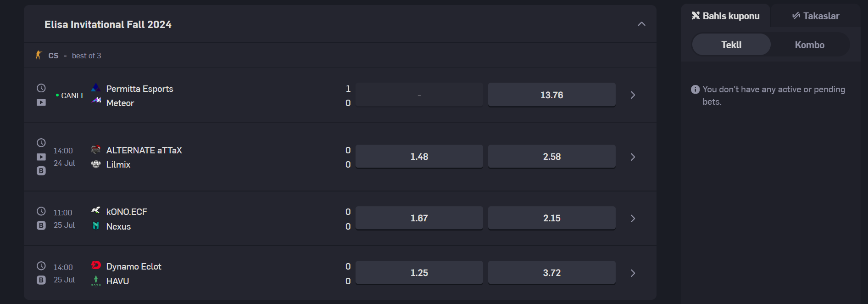Open the kONO.ECF team name link
Screen dimensions: 868x304
127,212
